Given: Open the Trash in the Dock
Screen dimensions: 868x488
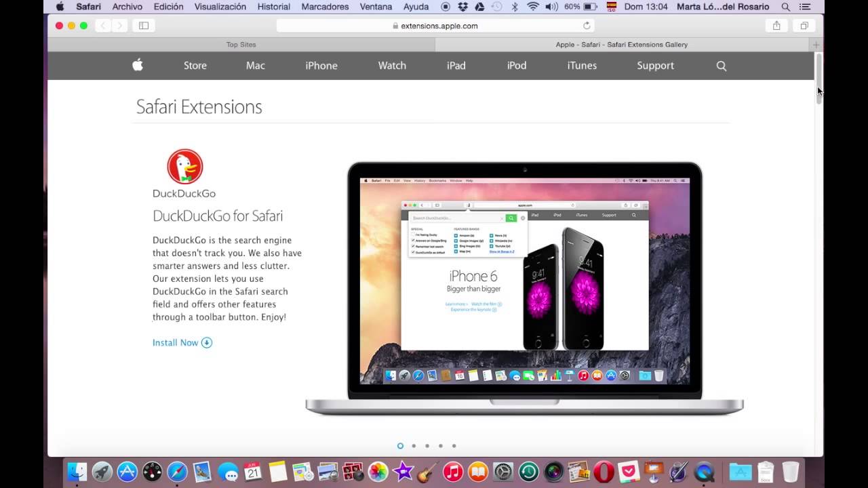Looking at the screenshot, I should click(x=791, y=472).
